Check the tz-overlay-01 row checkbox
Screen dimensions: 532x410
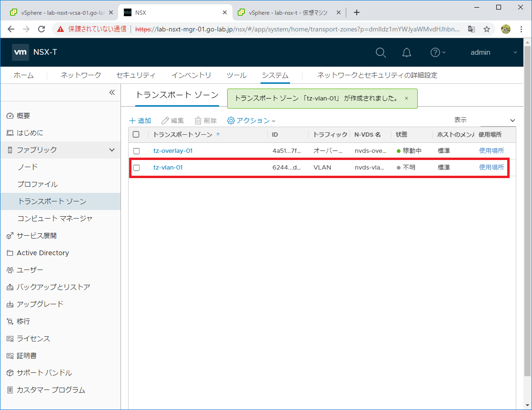[x=136, y=151]
